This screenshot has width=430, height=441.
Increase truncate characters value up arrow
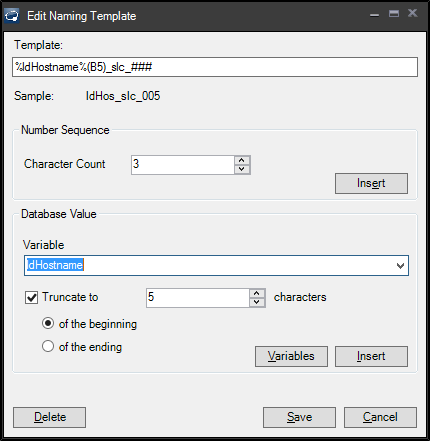[x=256, y=293]
